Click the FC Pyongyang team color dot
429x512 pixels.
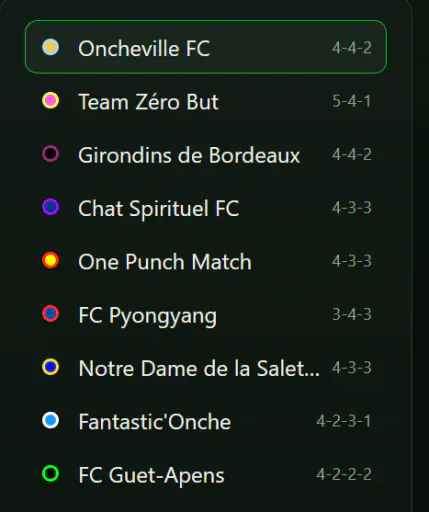(50, 314)
